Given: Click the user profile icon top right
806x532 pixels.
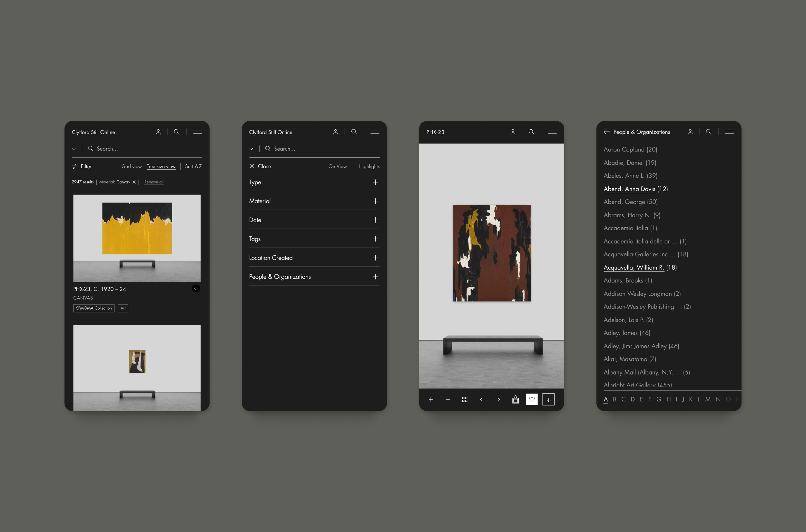Looking at the screenshot, I should pyautogui.click(x=690, y=132).
